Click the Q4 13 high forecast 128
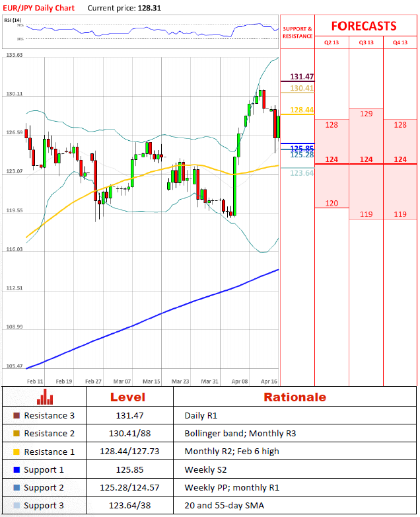Viewport: 420px width, 517px height. 400,125
